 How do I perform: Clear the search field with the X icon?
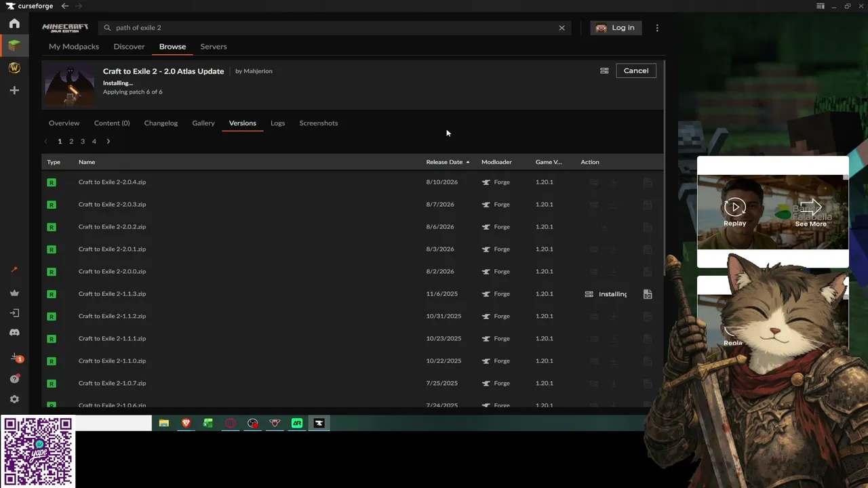[561, 28]
